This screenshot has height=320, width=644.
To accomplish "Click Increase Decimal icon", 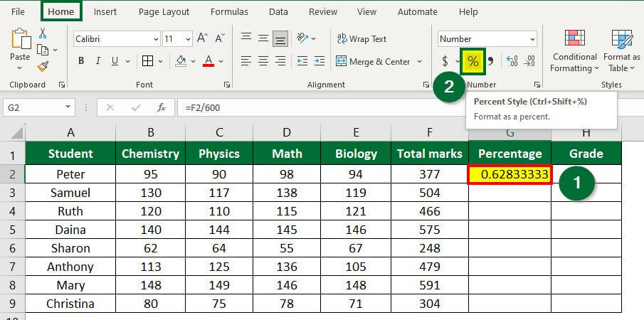I will (x=512, y=62).
